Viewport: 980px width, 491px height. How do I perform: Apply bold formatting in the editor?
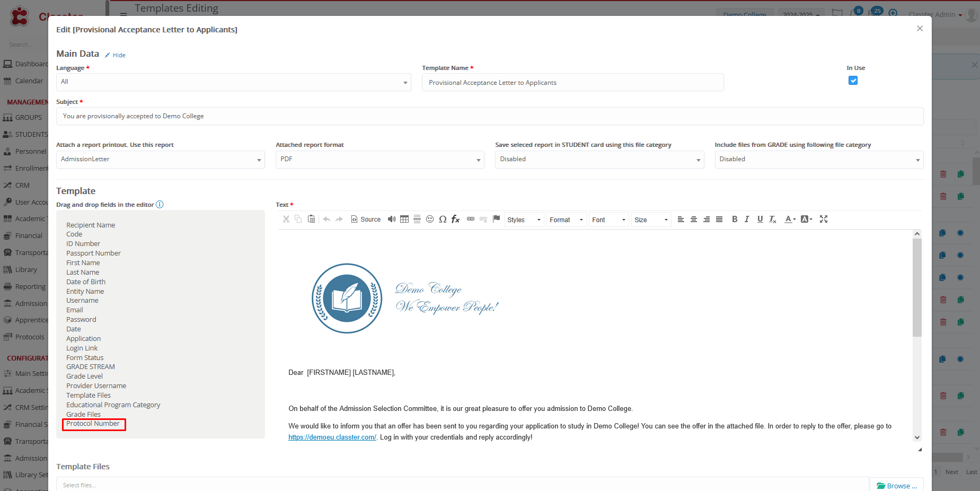[735, 220]
